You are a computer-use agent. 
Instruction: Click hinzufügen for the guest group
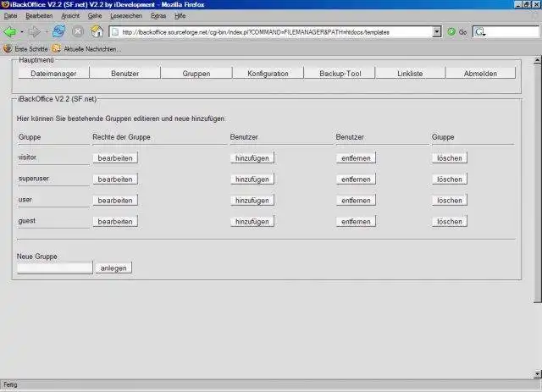click(252, 221)
